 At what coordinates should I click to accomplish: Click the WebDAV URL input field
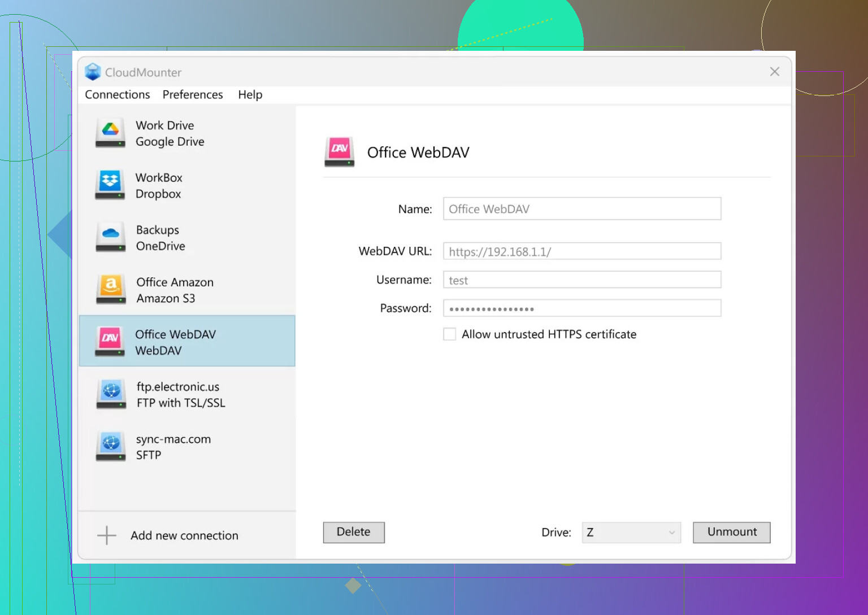(x=582, y=251)
